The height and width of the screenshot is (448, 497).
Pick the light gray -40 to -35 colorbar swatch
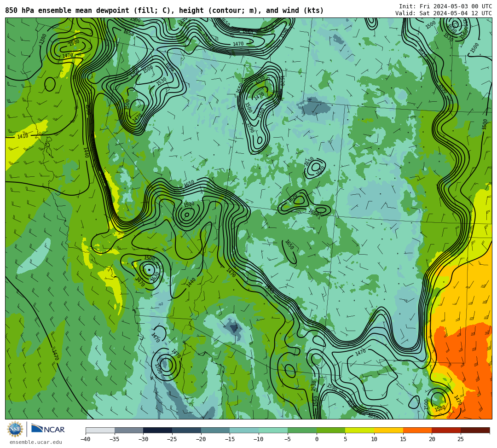(x=100, y=430)
